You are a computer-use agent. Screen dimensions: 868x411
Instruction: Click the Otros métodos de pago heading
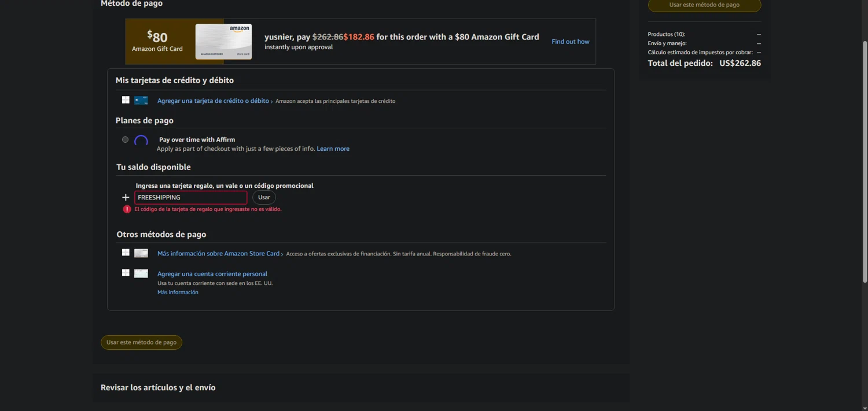(161, 234)
